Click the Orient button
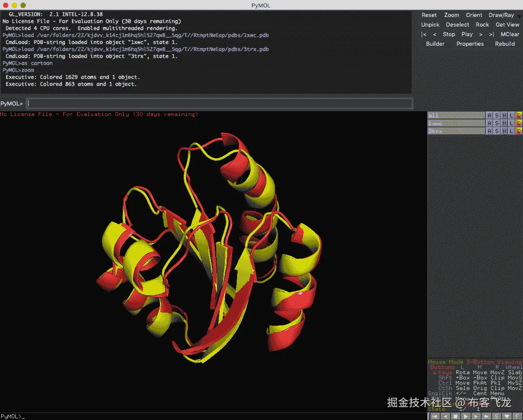The height and width of the screenshot is (420, 523). 474,15
